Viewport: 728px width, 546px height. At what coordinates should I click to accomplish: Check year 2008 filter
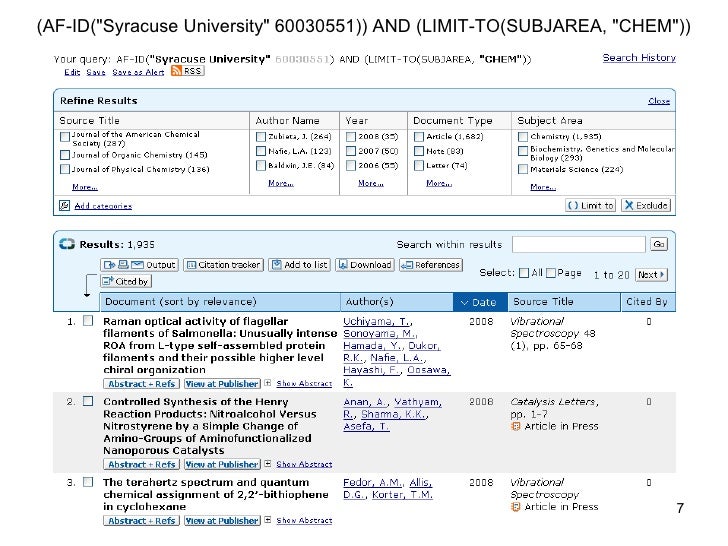[x=351, y=137]
